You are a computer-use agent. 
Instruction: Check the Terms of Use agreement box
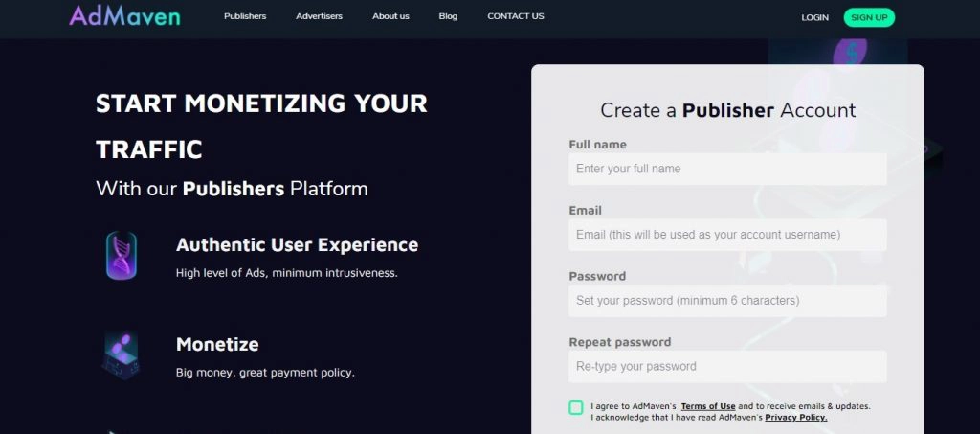tap(575, 408)
